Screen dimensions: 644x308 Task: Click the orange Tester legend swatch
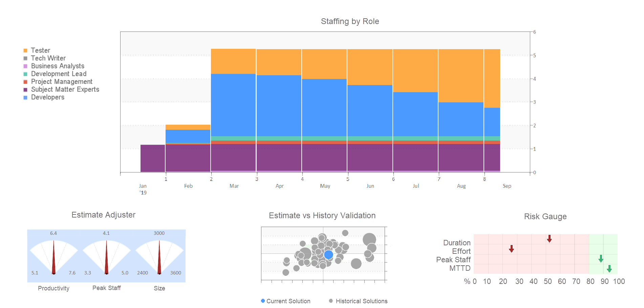[25, 50]
